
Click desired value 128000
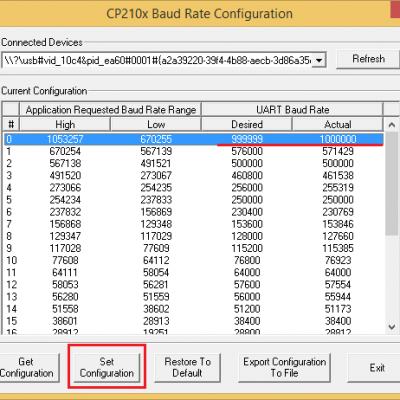point(247,236)
